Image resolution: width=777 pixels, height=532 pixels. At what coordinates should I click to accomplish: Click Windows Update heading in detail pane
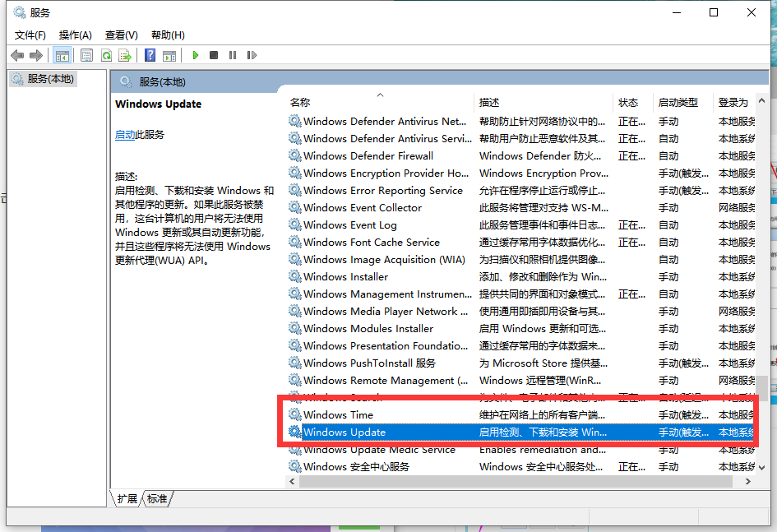[x=158, y=104]
